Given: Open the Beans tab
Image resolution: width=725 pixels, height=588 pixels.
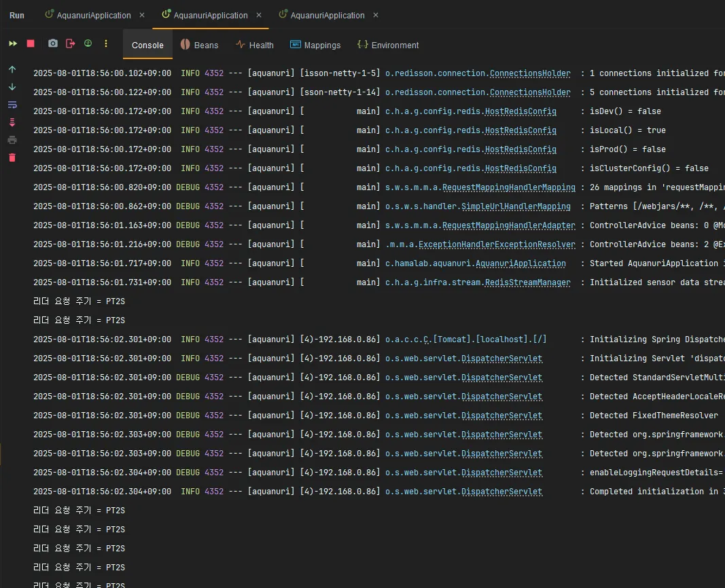Looking at the screenshot, I should (199, 45).
